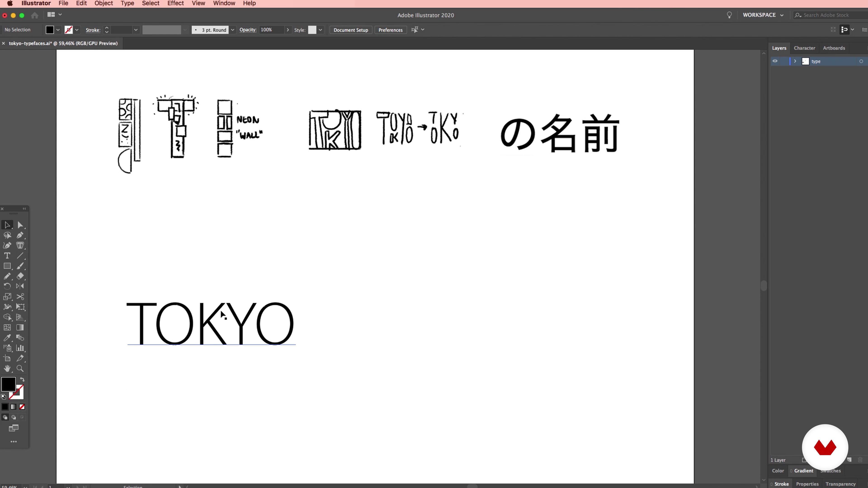Open the Effect menu
The width and height of the screenshot is (868, 488).
coord(176,3)
